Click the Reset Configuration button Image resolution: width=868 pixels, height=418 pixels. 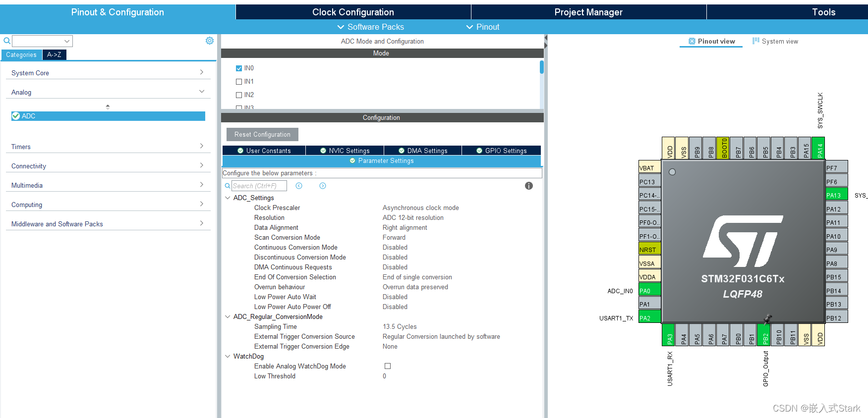[262, 134]
